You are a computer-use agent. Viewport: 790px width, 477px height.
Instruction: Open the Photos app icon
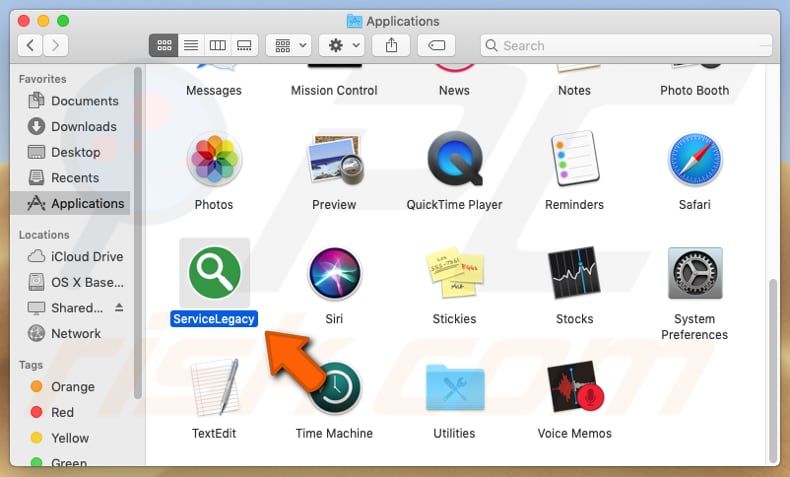[x=214, y=159]
